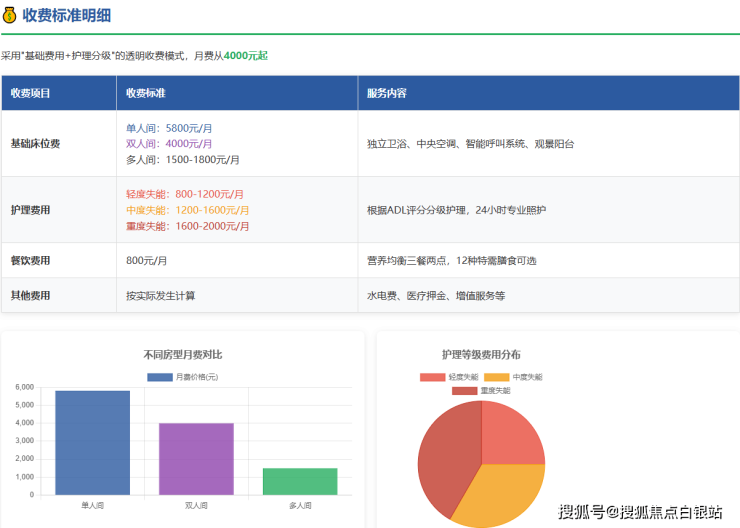Click the 单人间：5800元/月 price text
The height and width of the screenshot is (528, 740).
pyautogui.click(x=169, y=128)
